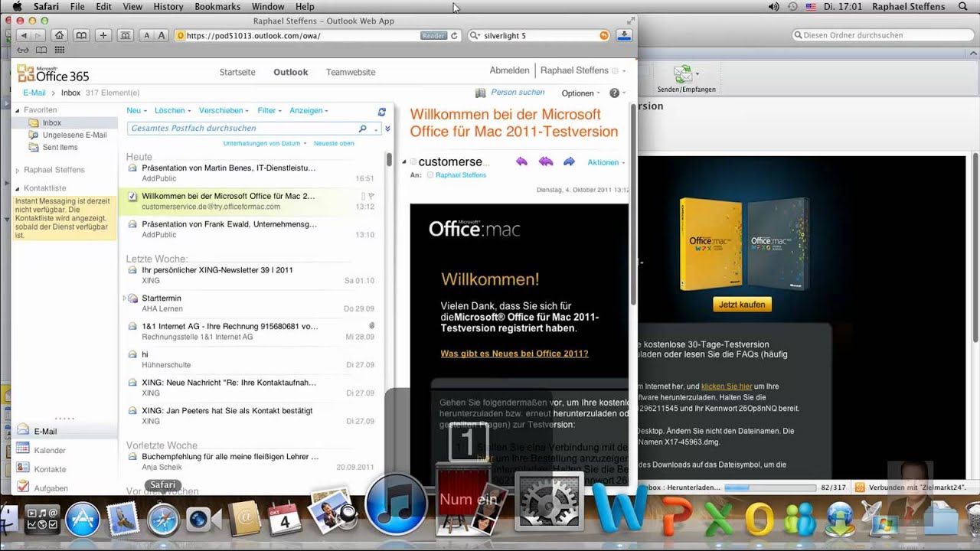Image resolution: width=980 pixels, height=551 pixels.
Task: Open the Aktionen dropdown in the reading pane
Action: (x=606, y=162)
